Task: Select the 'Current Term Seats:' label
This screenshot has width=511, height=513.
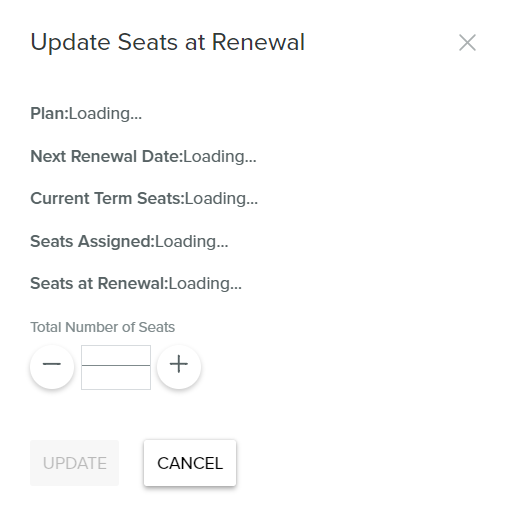Action: [x=107, y=198]
